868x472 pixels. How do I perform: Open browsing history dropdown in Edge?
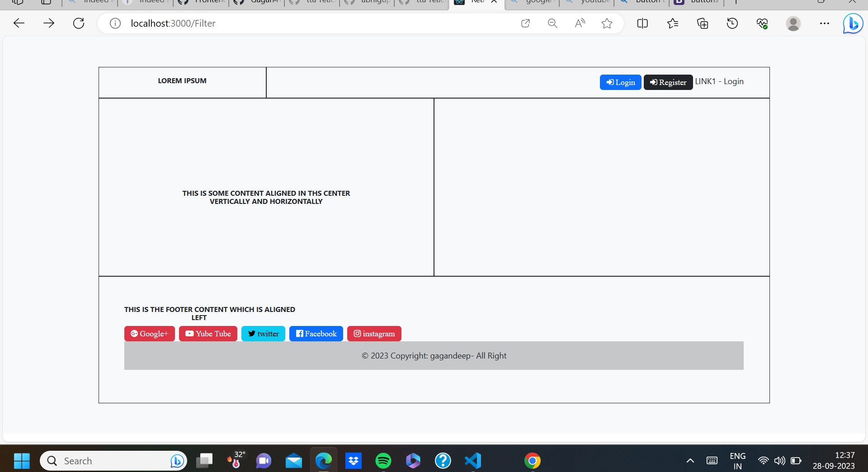click(732, 23)
